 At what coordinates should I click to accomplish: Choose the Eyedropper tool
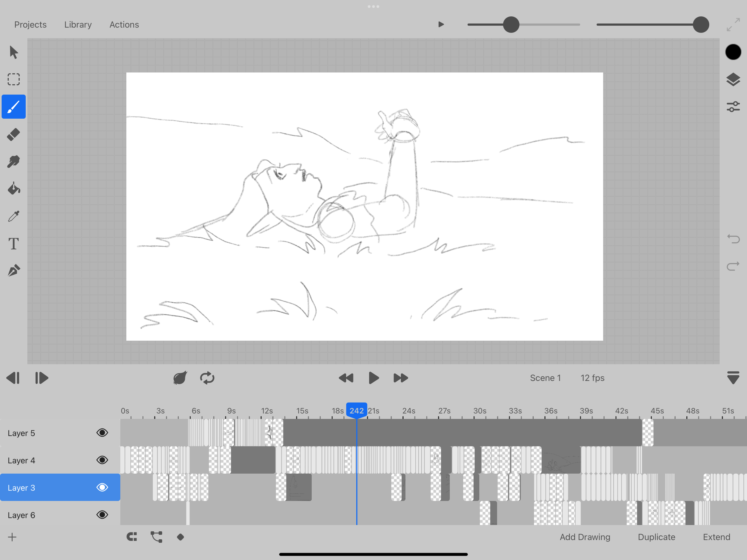[x=13, y=216]
